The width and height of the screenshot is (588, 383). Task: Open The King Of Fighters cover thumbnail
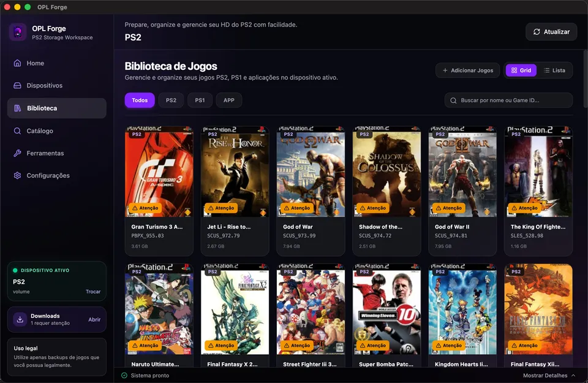click(538, 172)
